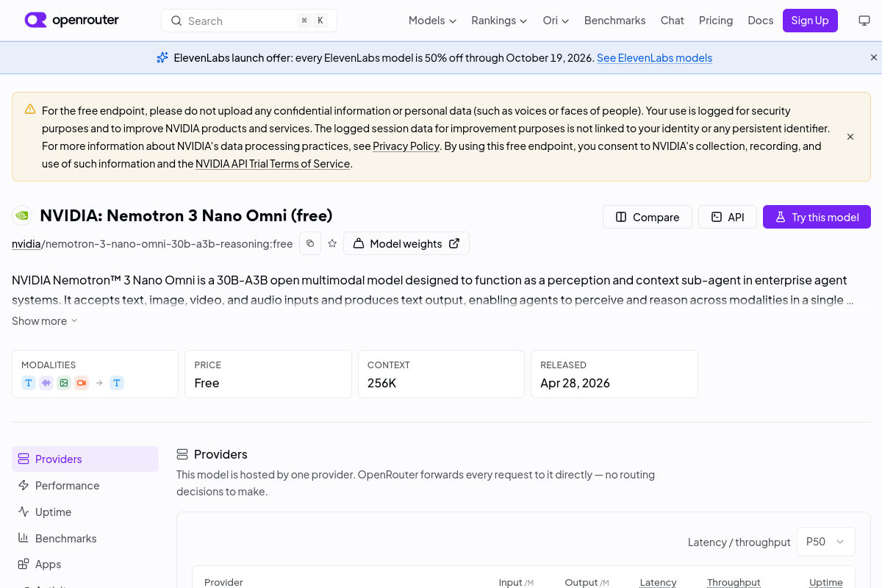Screen dimensions: 882x588
Task: Click the OpenRouter logo
Action: (x=71, y=20)
